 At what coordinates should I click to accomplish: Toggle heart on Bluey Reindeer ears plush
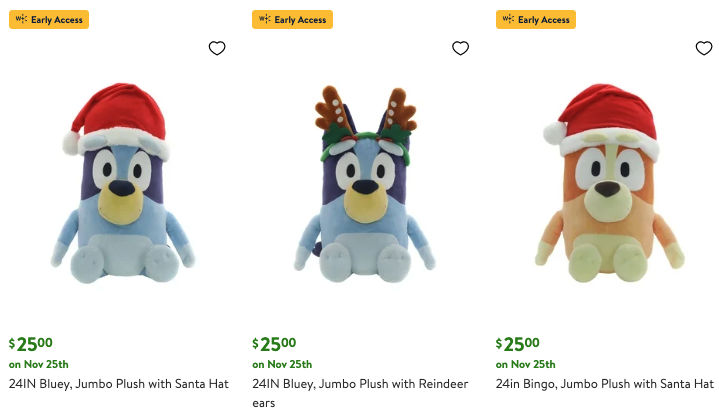pos(460,48)
